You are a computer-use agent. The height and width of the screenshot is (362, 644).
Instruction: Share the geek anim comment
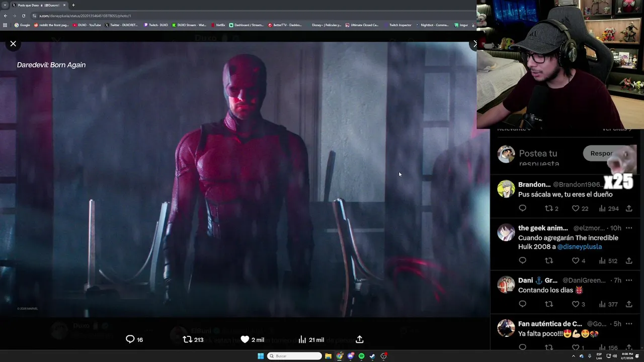[629, 260]
